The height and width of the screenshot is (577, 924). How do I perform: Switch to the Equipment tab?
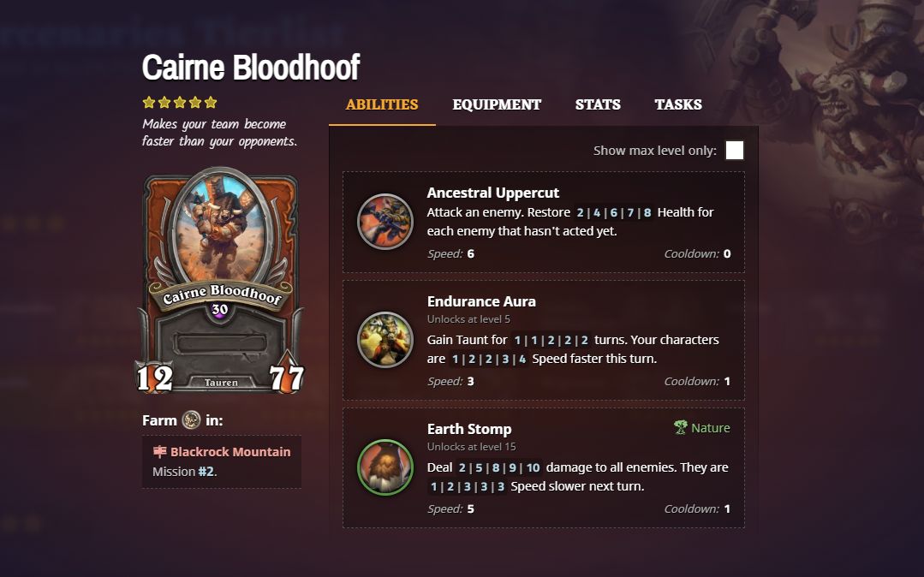[497, 104]
